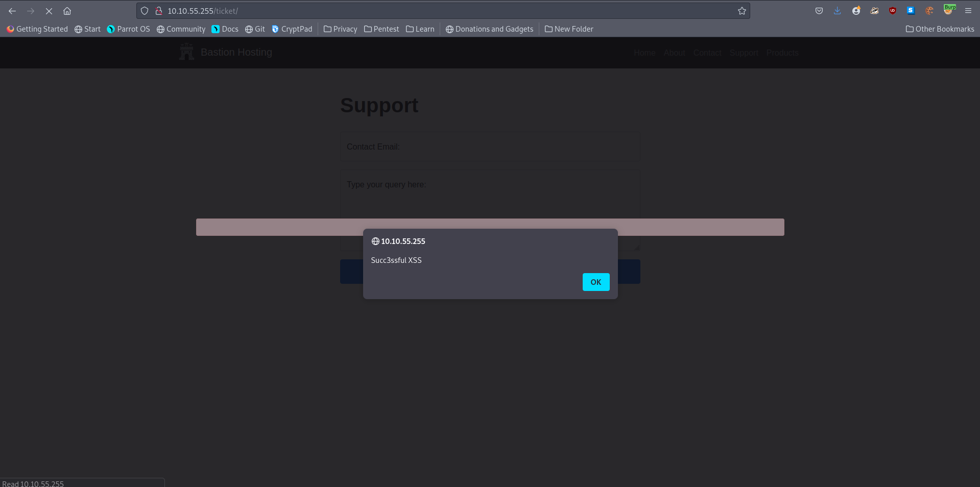Click OK in the XSS alert dialog
Image resolution: width=980 pixels, height=487 pixels.
[x=595, y=282]
